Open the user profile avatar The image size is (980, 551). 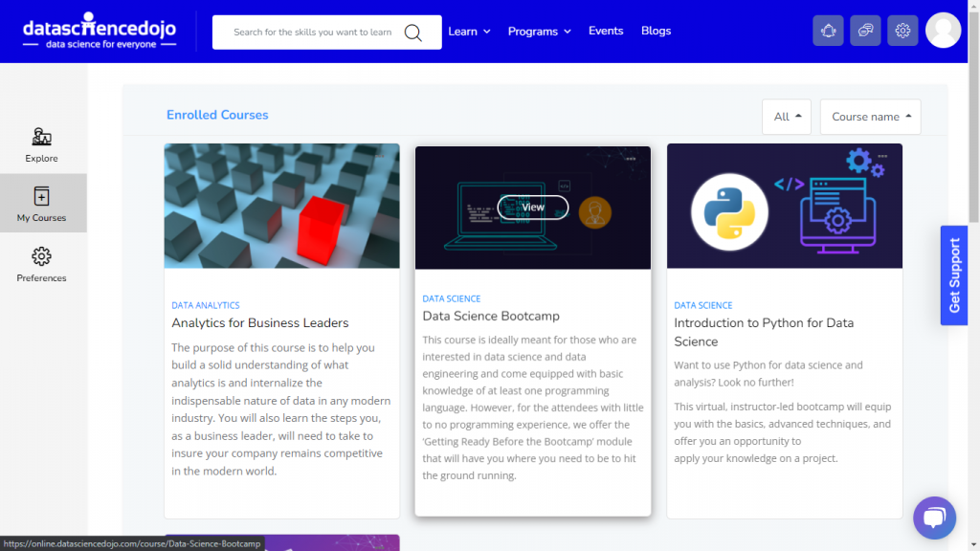pos(943,30)
